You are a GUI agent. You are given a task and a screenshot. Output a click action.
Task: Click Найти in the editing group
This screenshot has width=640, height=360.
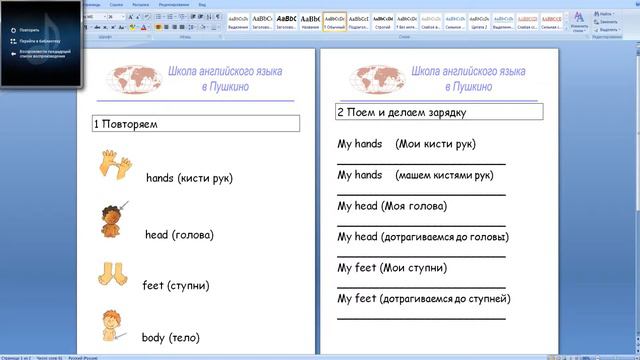click(x=605, y=14)
